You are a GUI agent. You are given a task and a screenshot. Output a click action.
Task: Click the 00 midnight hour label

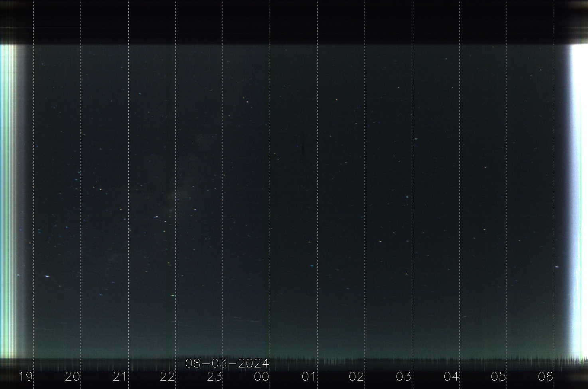coord(262,376)
